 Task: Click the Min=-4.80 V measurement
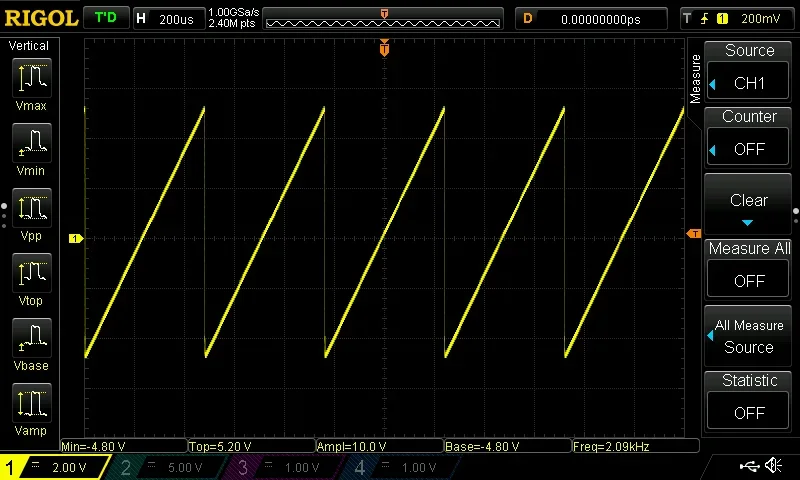pos(124,446)
